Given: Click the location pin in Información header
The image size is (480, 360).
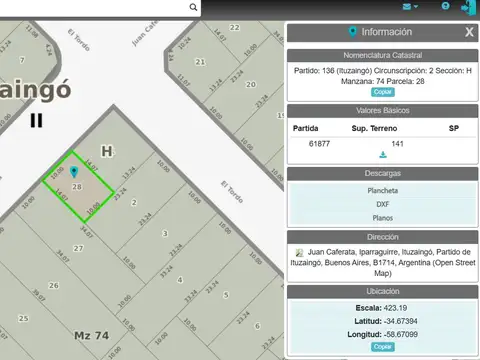Looking at the screenshot, I should tap(352, 32).
